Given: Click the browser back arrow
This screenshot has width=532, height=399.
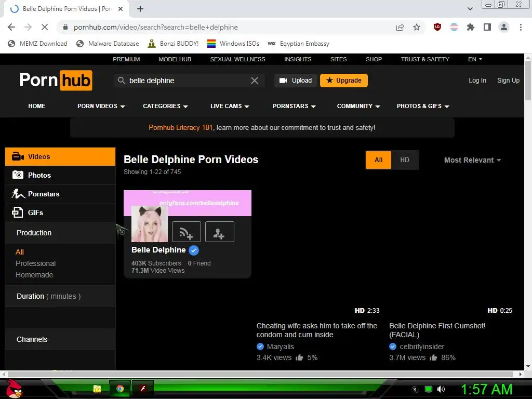Looking at the screenshot, I should (11, 27).
